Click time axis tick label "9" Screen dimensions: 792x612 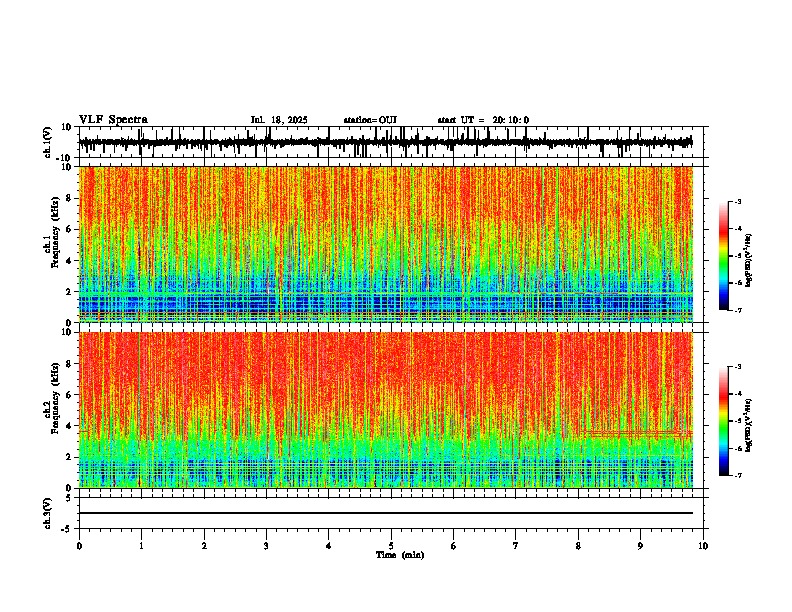(640, 546)
